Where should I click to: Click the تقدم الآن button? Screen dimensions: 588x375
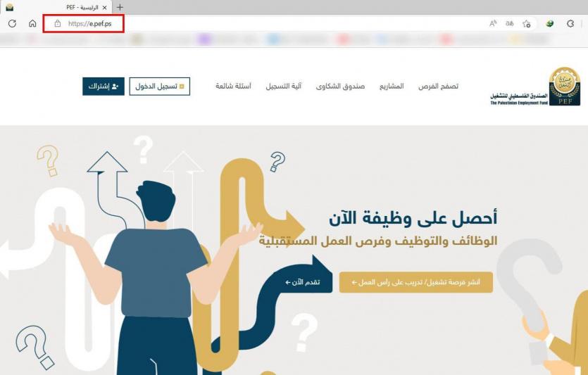point(303,282)
